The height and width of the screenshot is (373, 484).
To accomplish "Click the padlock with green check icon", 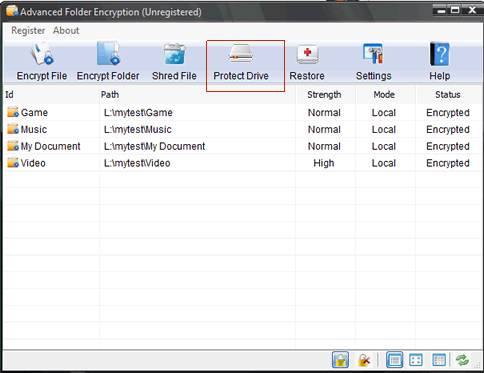I will 340,360.
